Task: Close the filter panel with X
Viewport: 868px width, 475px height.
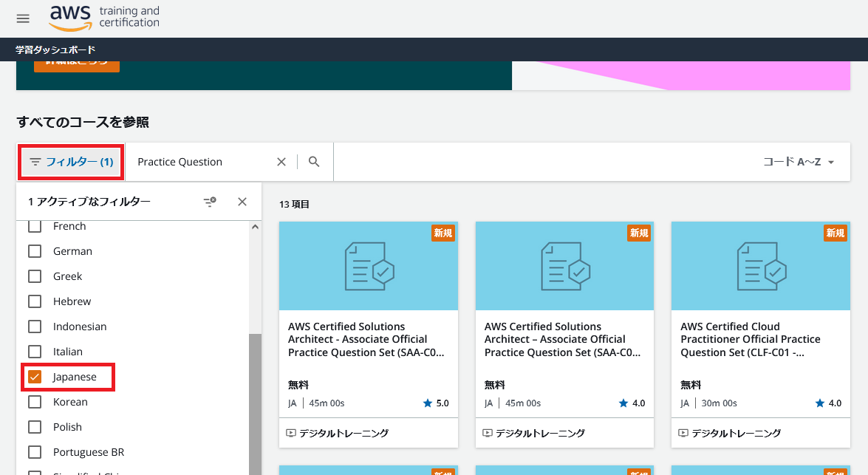Action: [242, 202]
